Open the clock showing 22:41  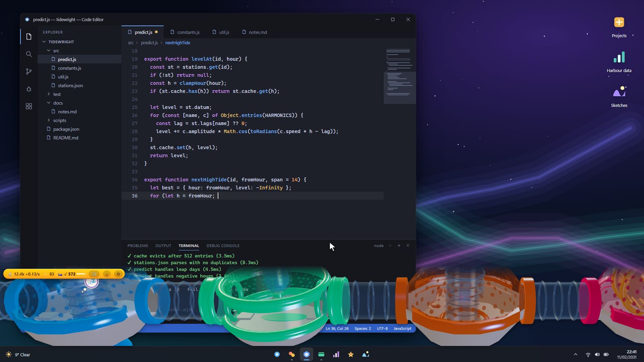(627, 354)
